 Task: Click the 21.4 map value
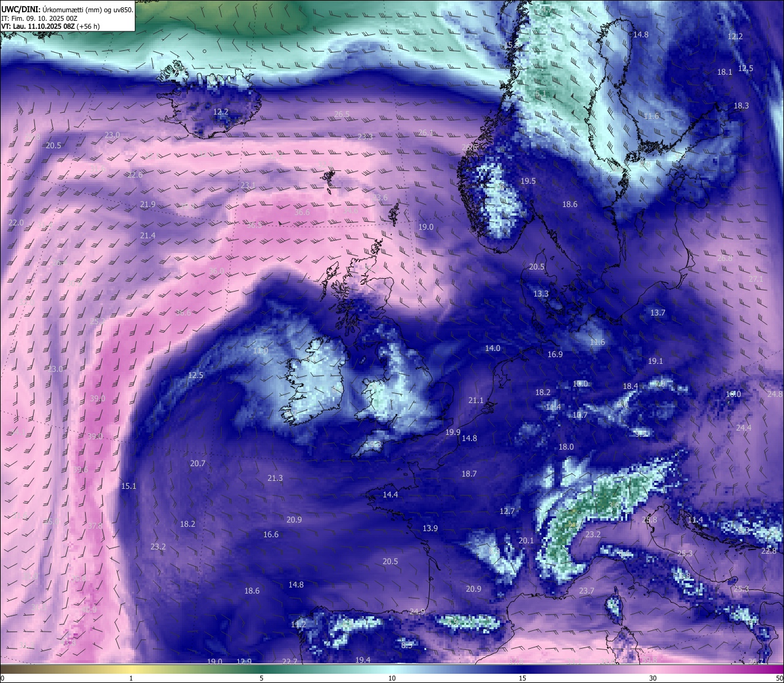[148, 235]
